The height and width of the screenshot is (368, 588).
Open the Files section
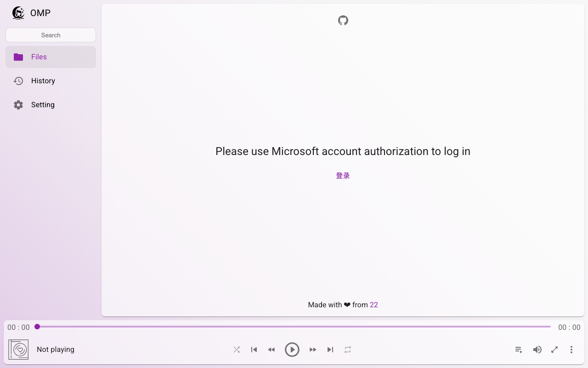coord(51,57)
